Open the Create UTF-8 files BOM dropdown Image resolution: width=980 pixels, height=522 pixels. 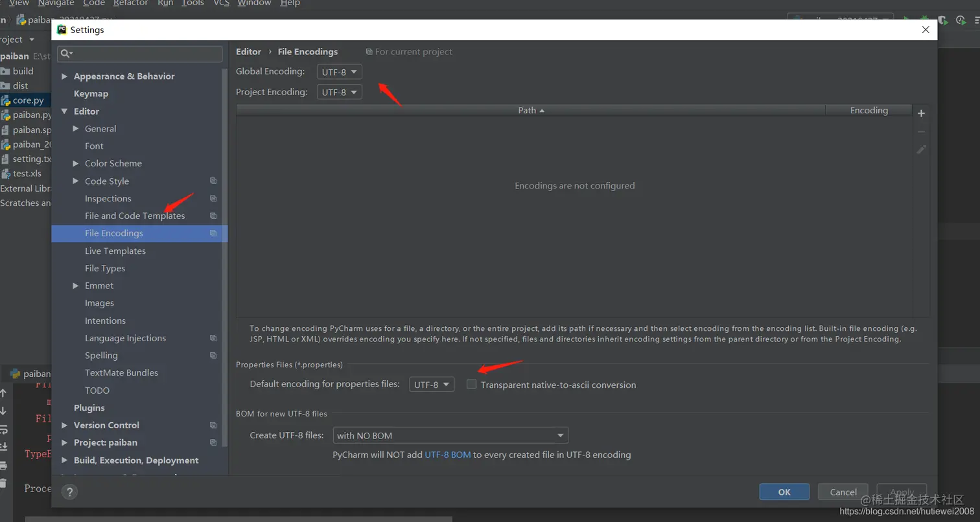point(450,435)
